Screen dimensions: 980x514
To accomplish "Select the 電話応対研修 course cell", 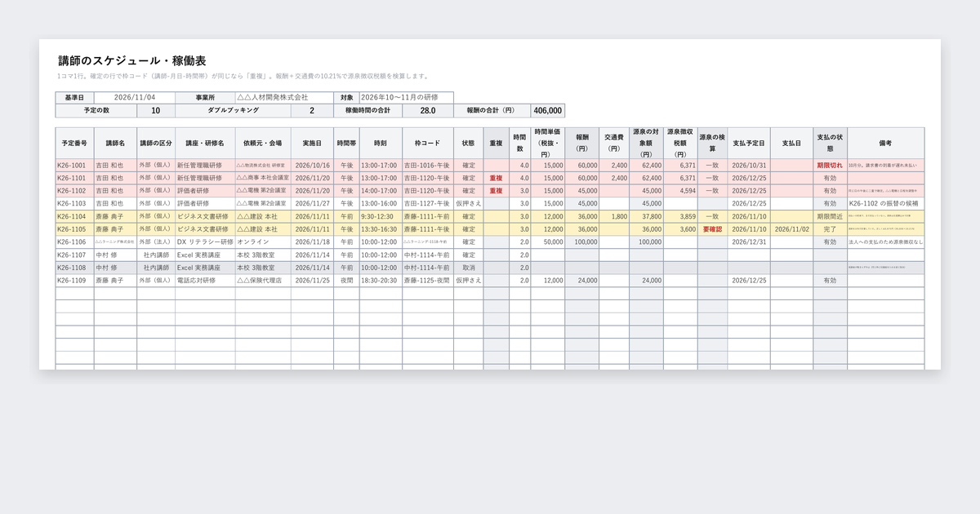I will (x=205, y=281).
